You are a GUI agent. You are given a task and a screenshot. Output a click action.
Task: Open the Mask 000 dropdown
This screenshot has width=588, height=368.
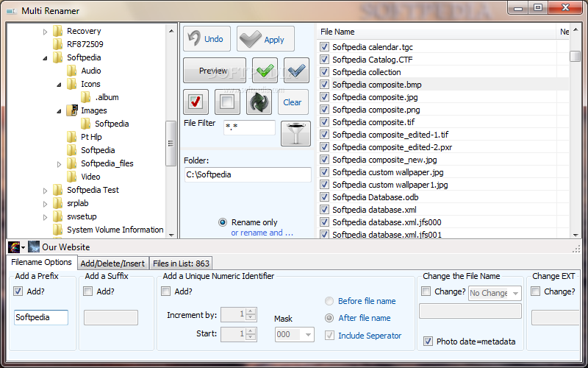(308, 334)
